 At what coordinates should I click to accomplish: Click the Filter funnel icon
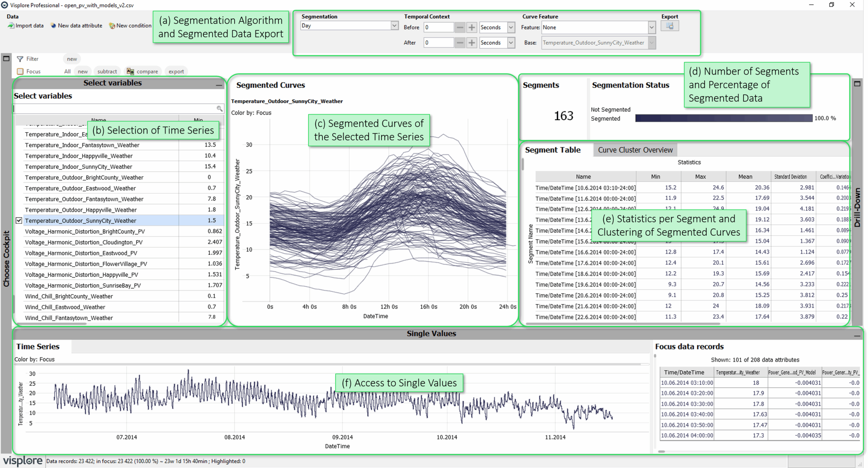(x=20, y=59)
